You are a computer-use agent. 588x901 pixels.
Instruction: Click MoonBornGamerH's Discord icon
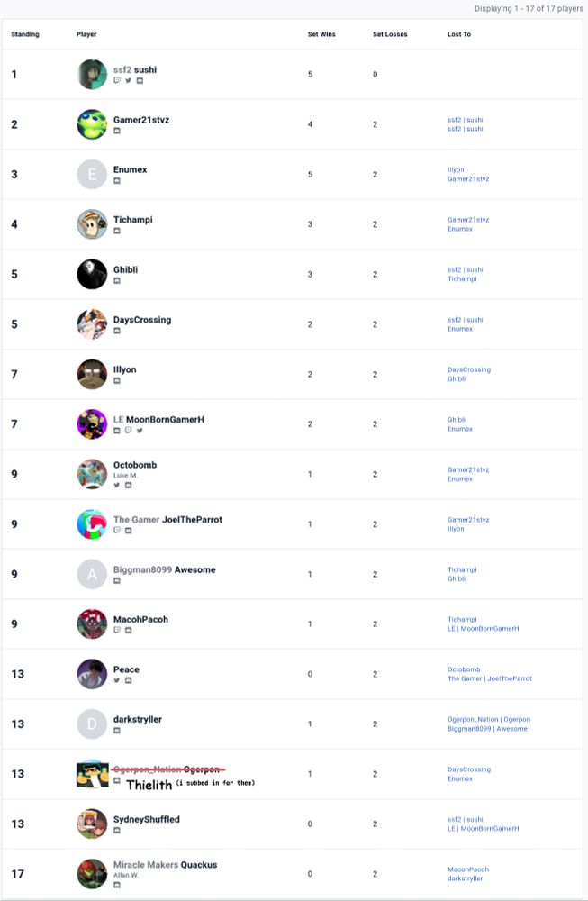pyautogui.click(x=117, y=431)
